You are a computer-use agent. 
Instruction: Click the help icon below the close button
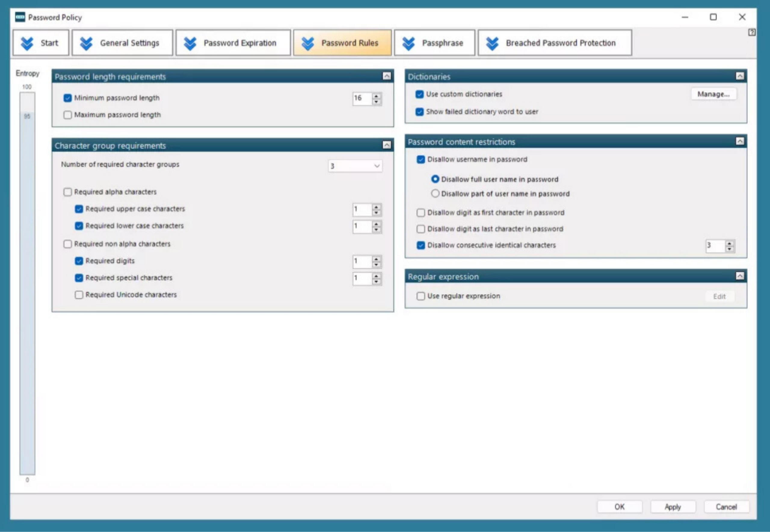point(753,32)
